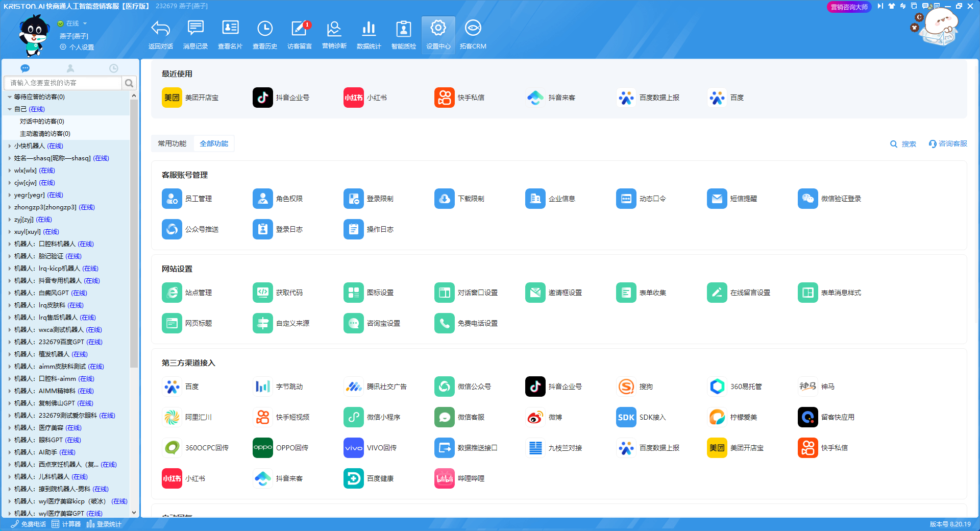The height and width of the screenshot is (531, 980).
Task: Open 百度健康 channel integration
Action: tap(369, 478)
